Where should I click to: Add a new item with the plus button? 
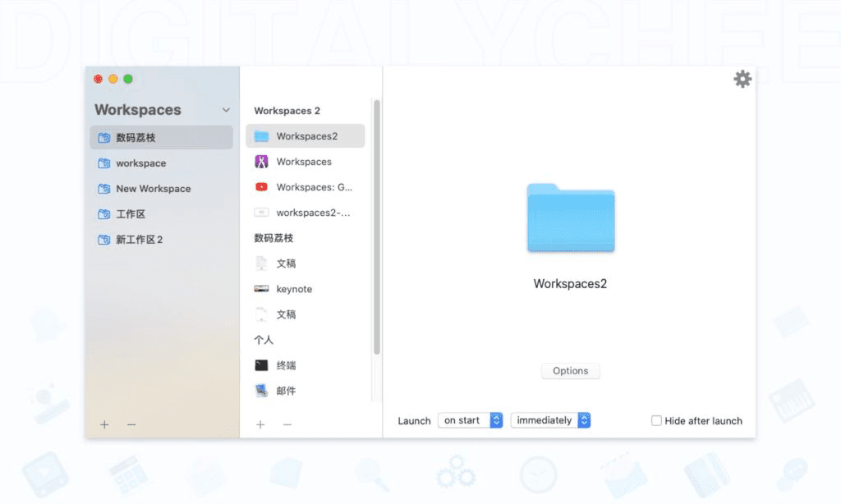[260, 424]
